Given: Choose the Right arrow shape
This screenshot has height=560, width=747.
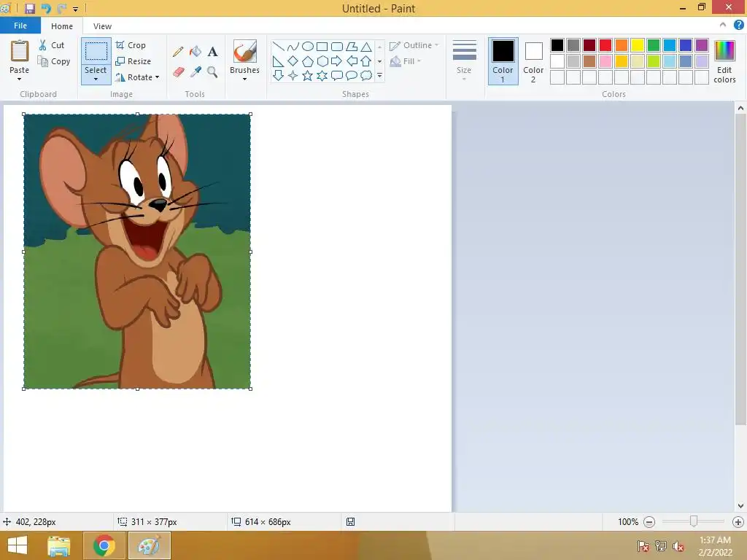Looking at the screenshot, I should coord(337,61).
